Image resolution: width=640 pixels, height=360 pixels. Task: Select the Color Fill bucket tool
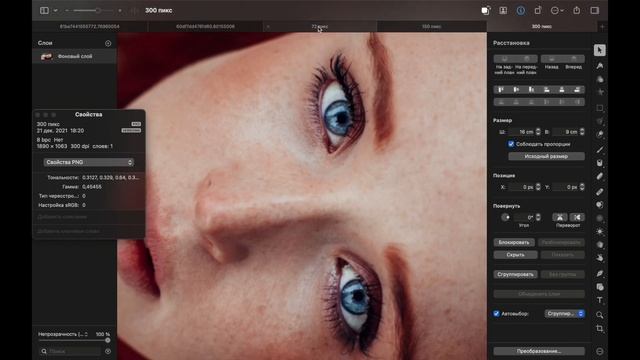pyautogui.click(x=600, y=163)
